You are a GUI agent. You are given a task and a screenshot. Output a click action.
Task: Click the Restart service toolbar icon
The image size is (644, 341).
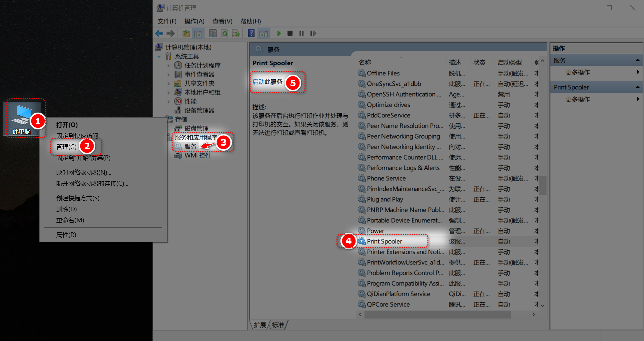coord(313,33)
